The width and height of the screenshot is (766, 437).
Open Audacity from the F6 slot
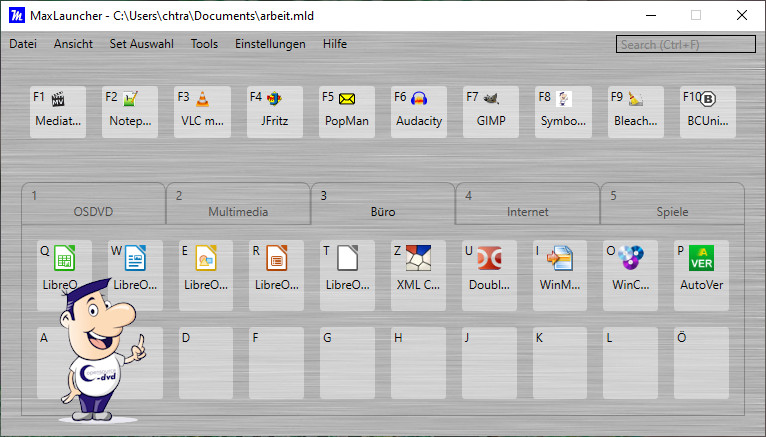(419, 111)
